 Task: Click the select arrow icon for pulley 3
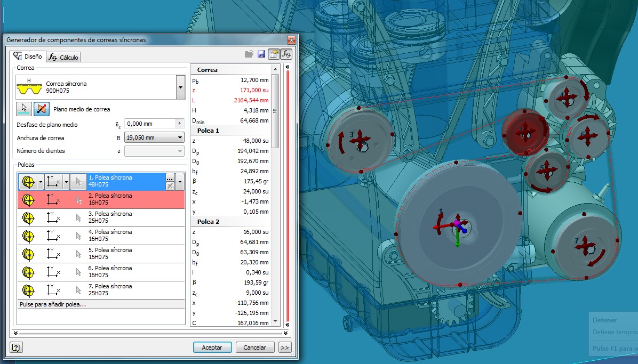78,218
